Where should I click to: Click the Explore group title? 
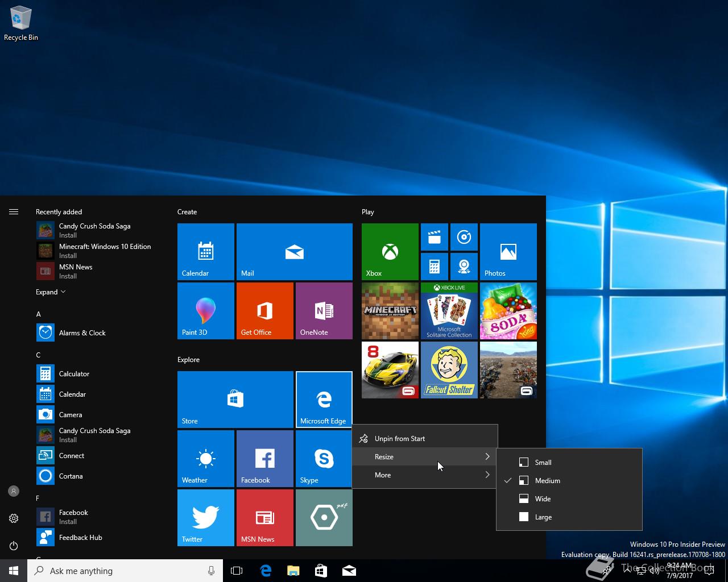pos(188,360)
